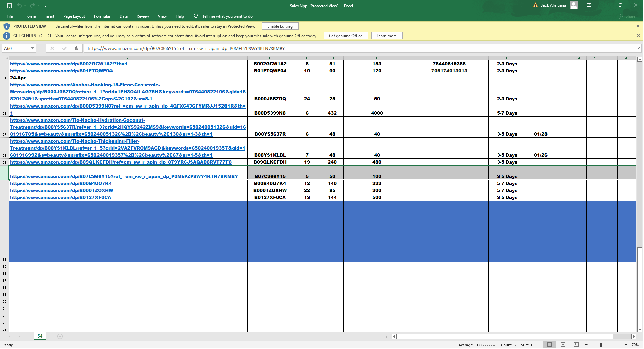Add a new sheet with plus icon
Image resolution: width=644 pixels, height=349 pixels.
click(x=60, y=336)
